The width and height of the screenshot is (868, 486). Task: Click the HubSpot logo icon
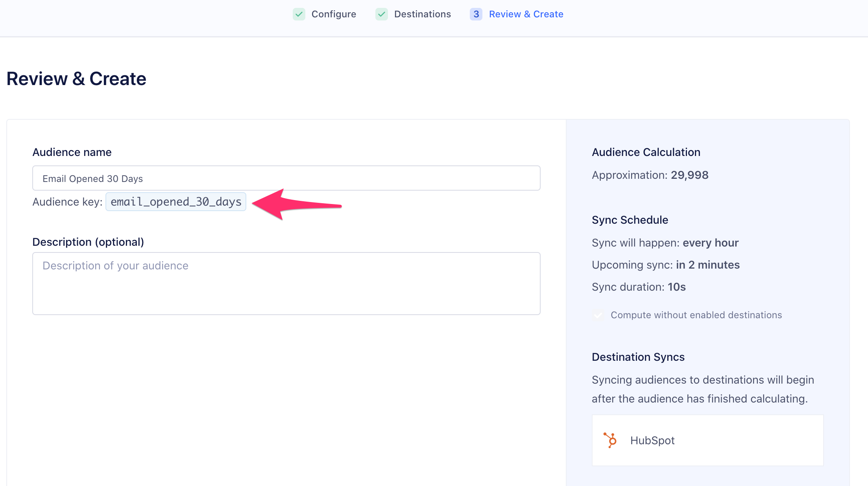610,440
